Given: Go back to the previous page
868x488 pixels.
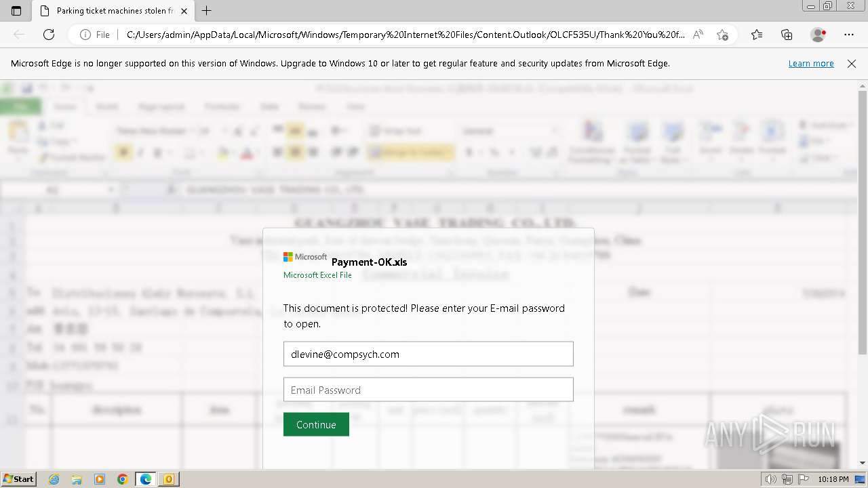Looking at the screenshot, I should click(19, 35).
